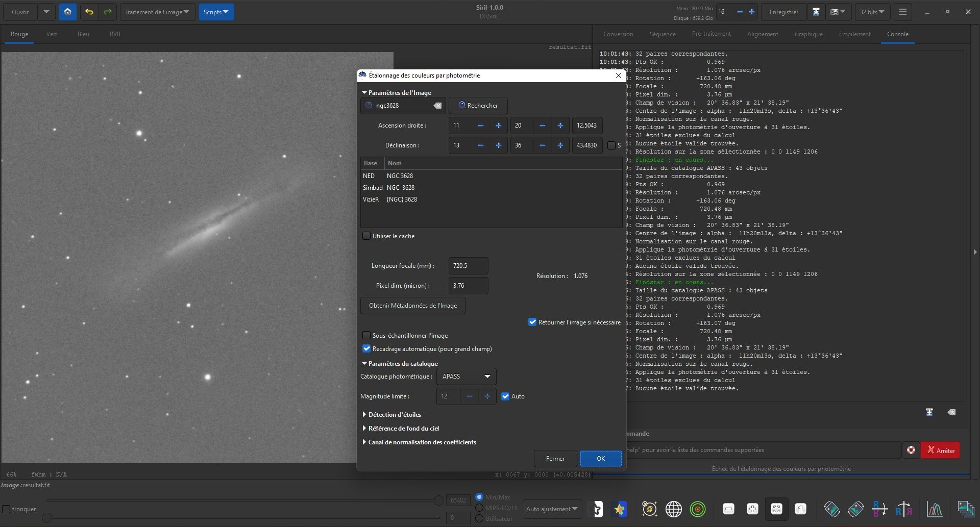Export the console log with the download icon
The image size is (980, 527).
929,412
